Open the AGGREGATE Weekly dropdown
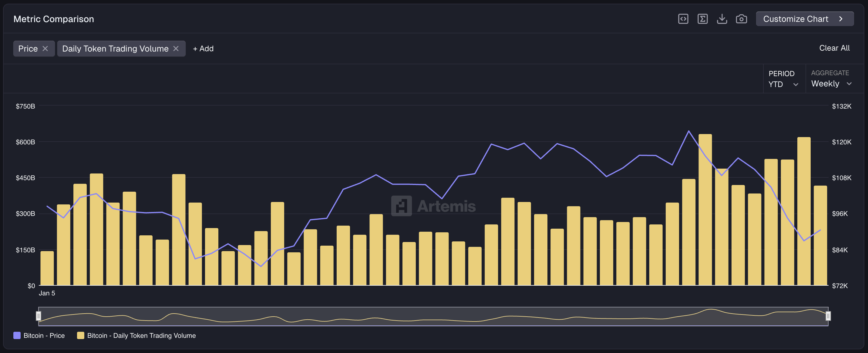The height and width of the screenshot is (353, 868). 831,83
